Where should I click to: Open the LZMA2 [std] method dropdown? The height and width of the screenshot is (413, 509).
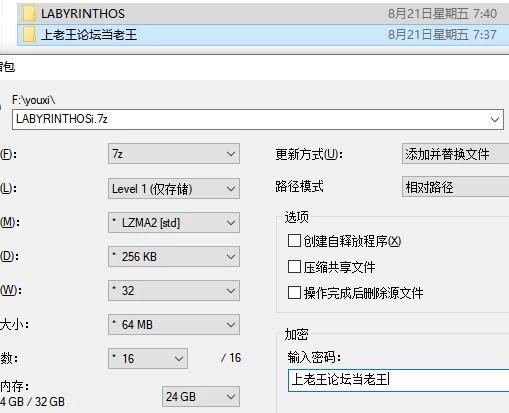point(174,222)
